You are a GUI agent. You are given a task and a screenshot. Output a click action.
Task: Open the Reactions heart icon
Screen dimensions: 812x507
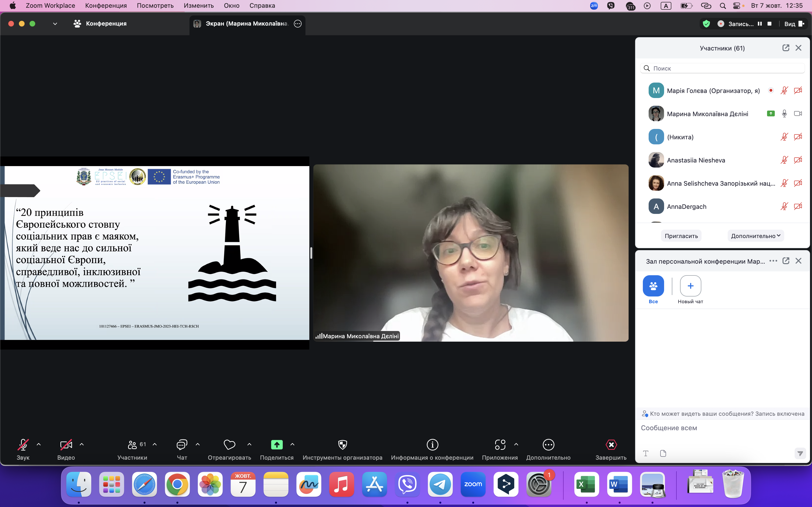(229, 445)
